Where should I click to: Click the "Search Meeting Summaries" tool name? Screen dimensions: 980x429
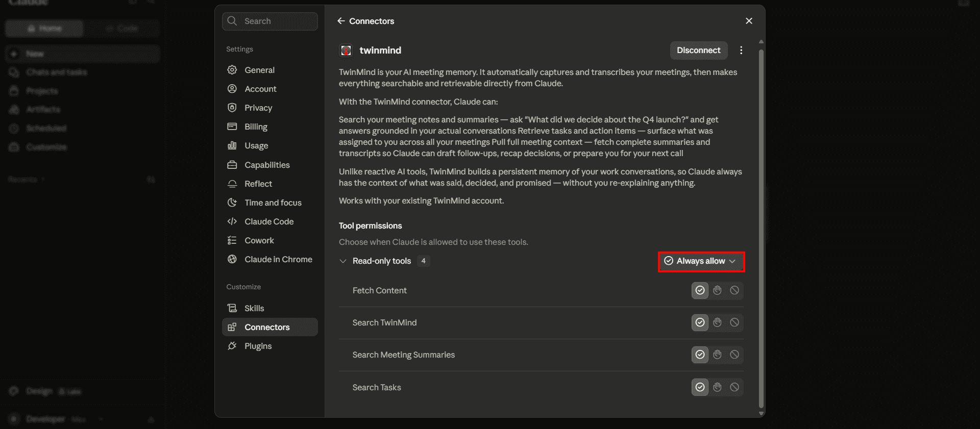pos(404,355)
